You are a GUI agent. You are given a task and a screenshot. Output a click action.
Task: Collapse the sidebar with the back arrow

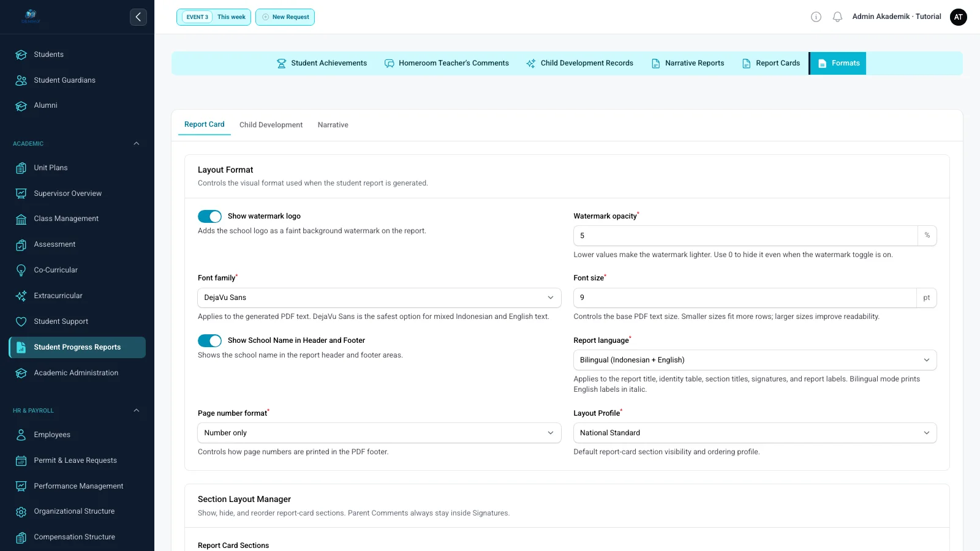(138, 17)
